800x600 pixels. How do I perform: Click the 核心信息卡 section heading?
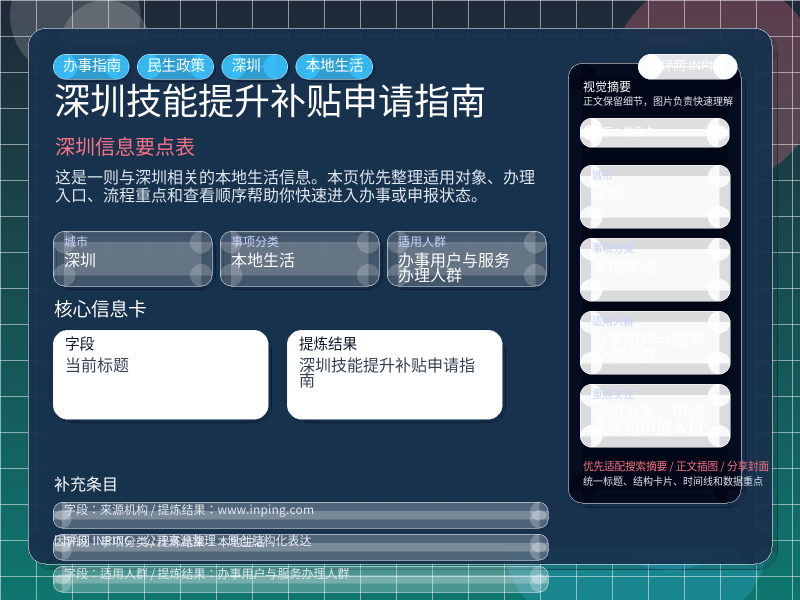[100, 310]
